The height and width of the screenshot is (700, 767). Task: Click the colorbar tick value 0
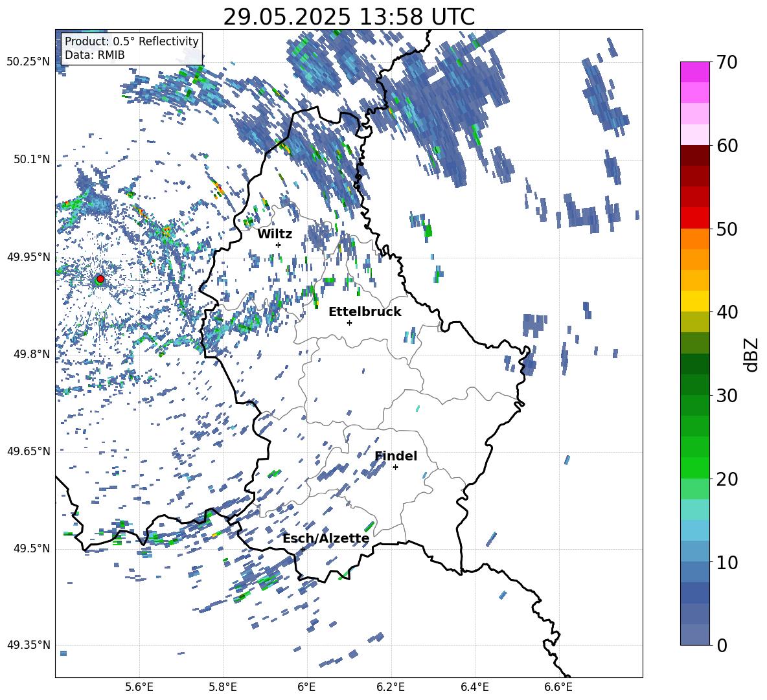pos(721,645)
